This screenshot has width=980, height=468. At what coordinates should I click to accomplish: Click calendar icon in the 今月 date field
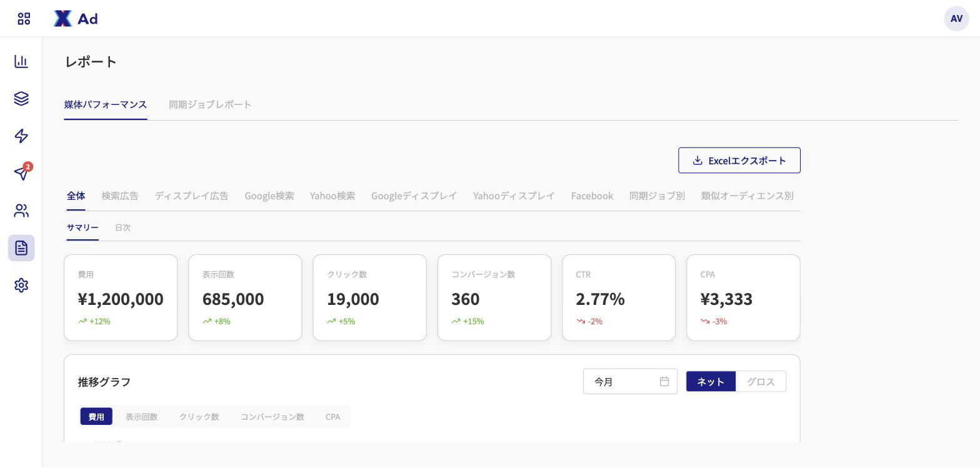tap(664, 381)
